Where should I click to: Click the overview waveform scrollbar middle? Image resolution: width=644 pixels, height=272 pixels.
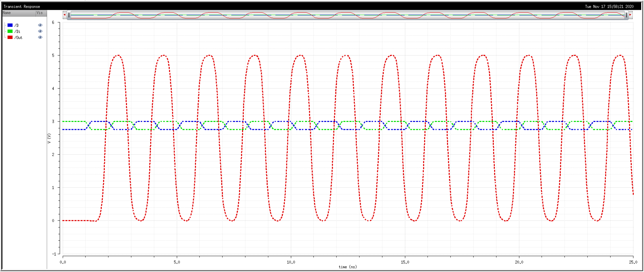(347, 15)
